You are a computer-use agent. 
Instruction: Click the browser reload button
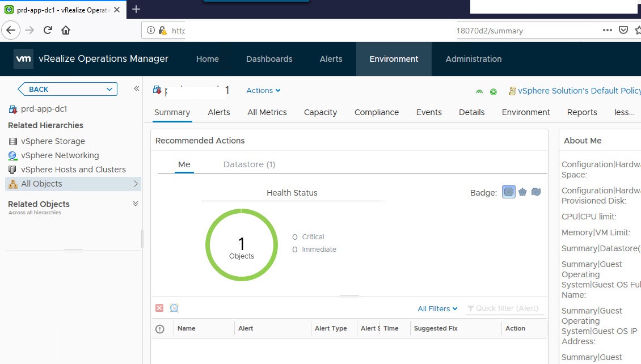click(48, 31)
